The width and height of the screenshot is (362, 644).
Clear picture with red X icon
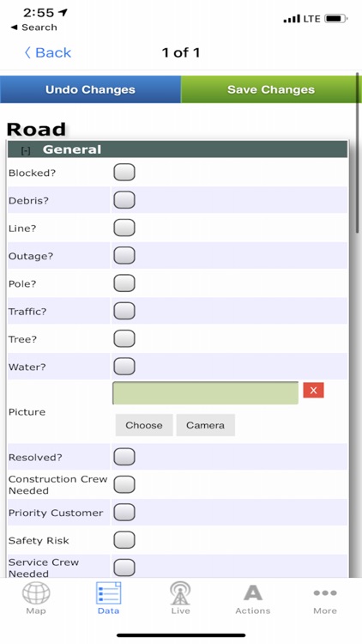pos(314,390)
